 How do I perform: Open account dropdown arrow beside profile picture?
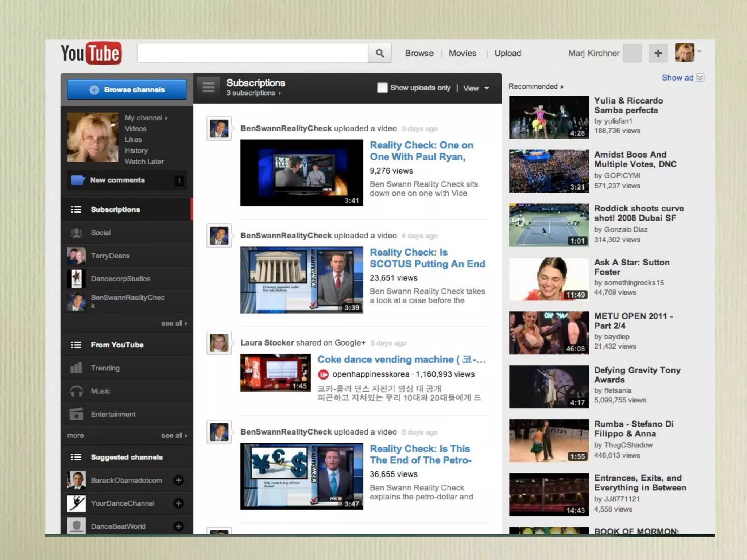(x=699, y=52)
